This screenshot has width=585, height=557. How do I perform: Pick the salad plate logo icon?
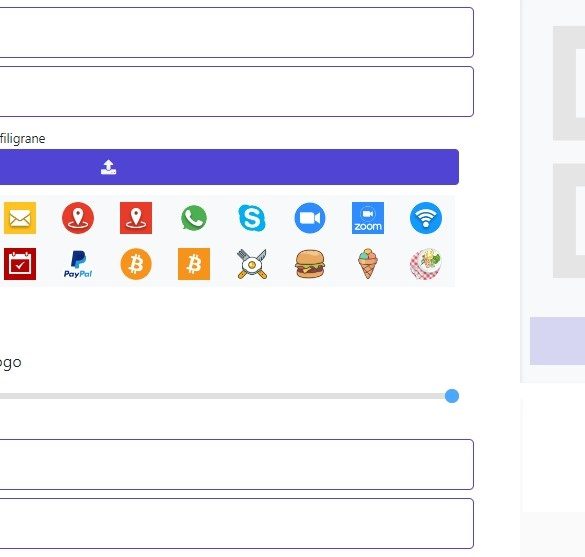[426, 264]
